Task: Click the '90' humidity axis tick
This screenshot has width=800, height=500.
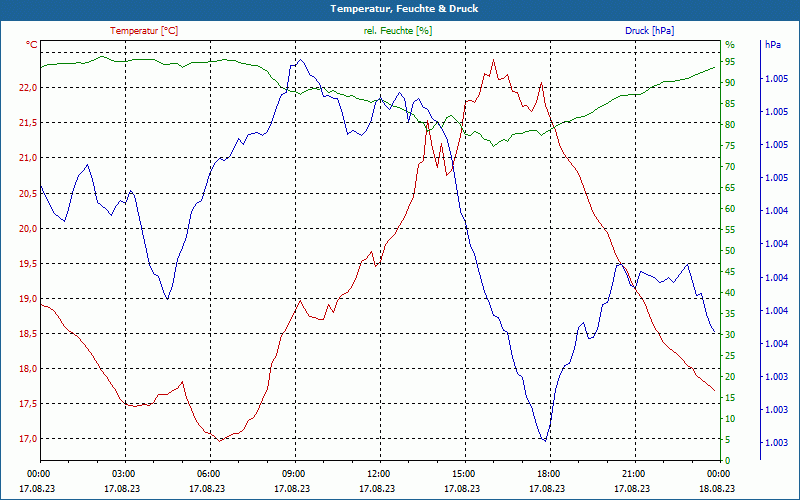Action: pos(730,83)
